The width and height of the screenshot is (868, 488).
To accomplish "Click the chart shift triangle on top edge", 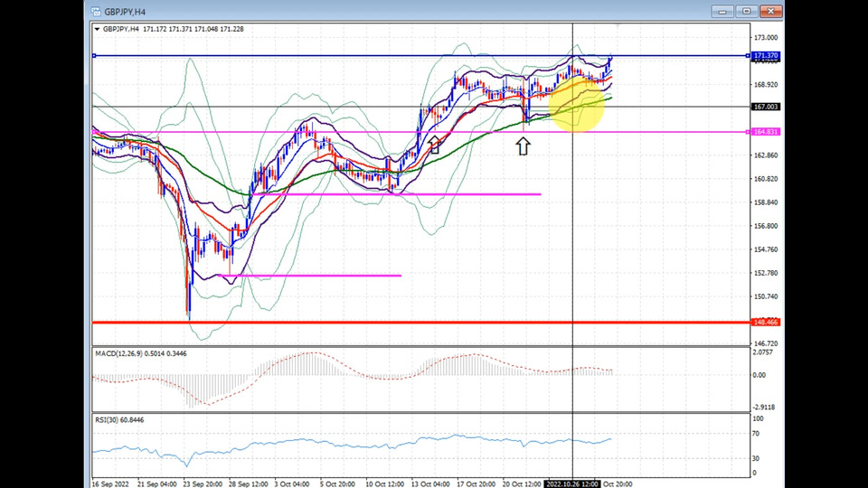I will [x=618, y=25].
